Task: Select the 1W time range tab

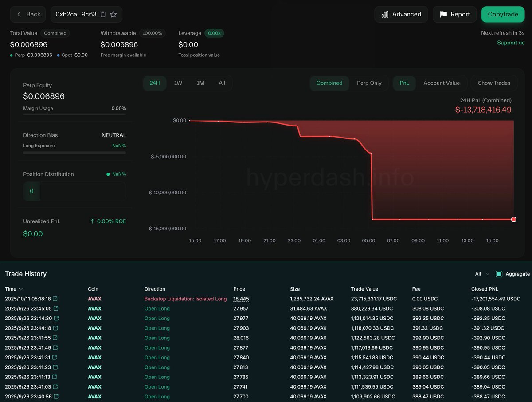Action: 178,83
